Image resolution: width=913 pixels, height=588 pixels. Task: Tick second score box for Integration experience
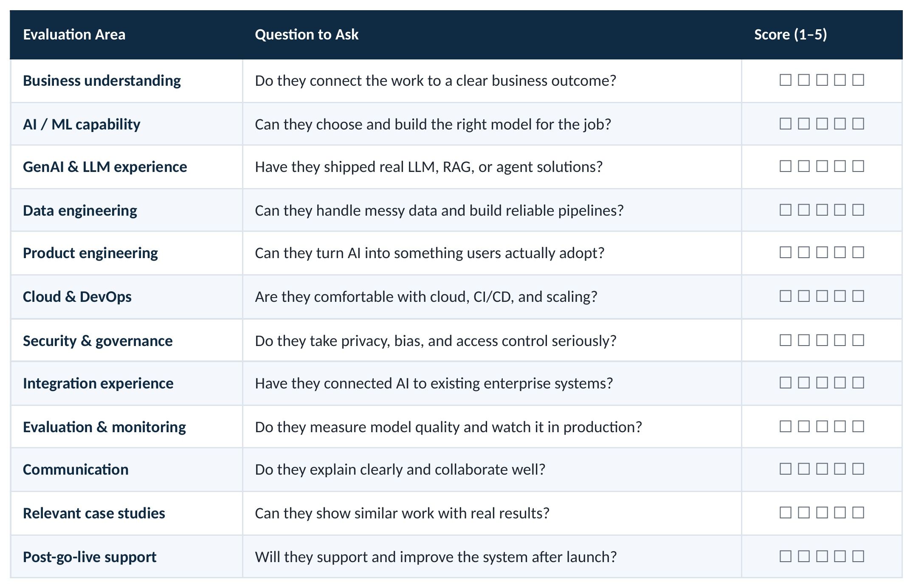(804, 383)
